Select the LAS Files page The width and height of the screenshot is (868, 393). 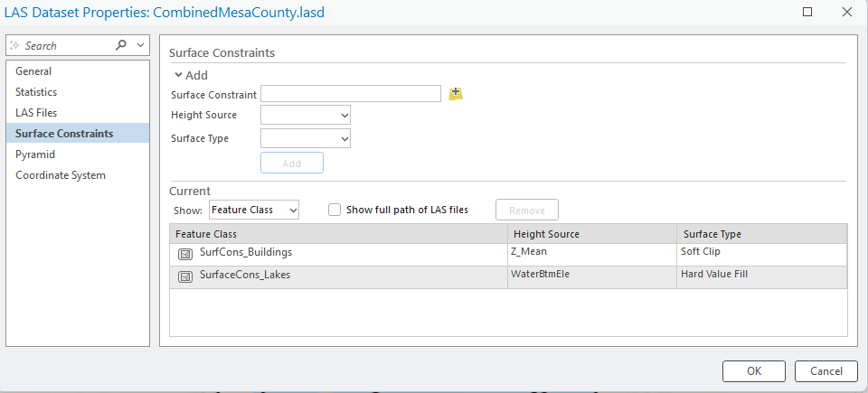pyautogui.click(x=36, y=113)
